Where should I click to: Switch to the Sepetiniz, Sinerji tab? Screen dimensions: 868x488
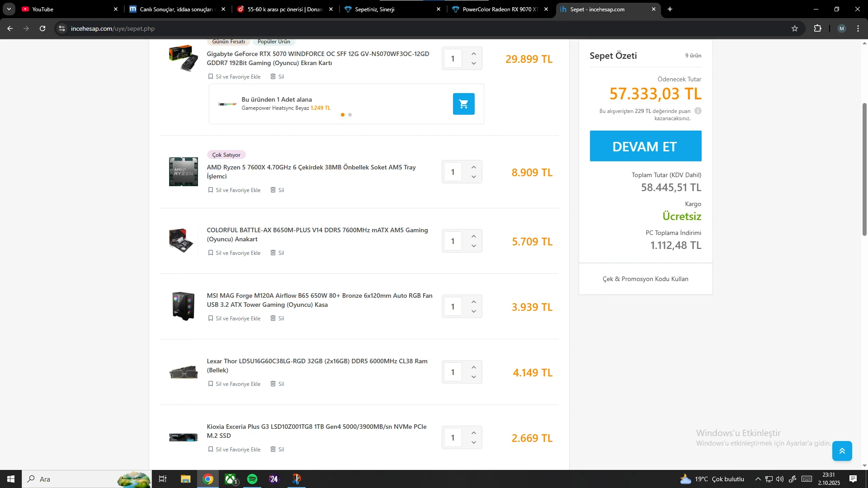click(374, 9)
